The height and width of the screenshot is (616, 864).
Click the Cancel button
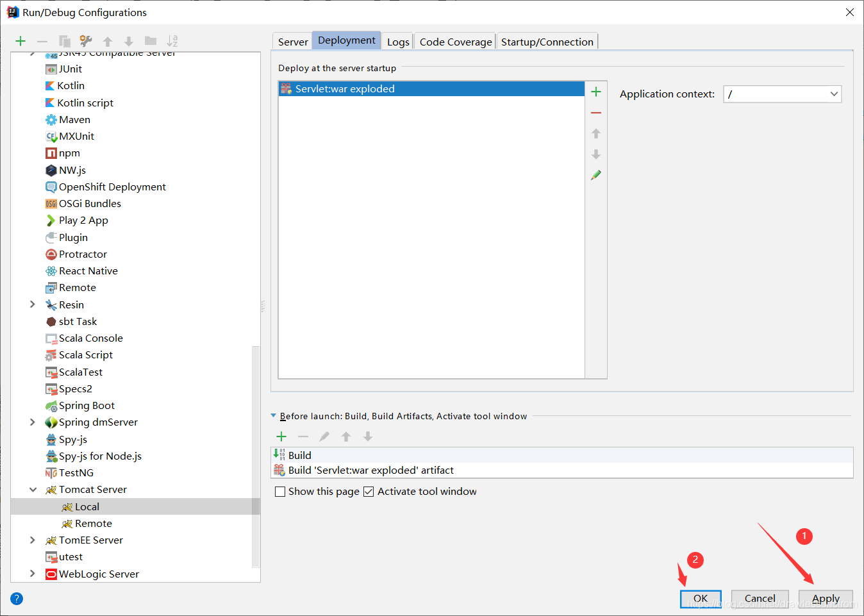(x=760, y=599)
